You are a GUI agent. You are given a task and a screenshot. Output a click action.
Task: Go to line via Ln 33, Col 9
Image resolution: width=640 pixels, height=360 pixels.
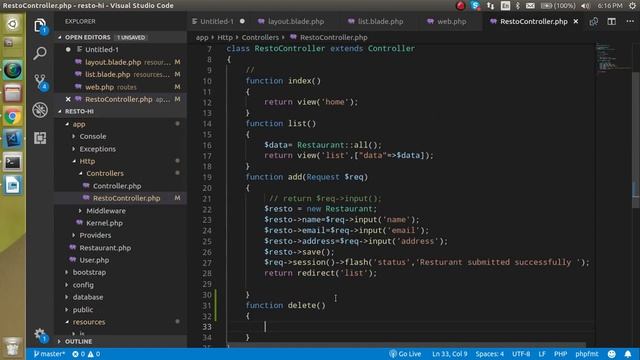click(x=449, y=354)
